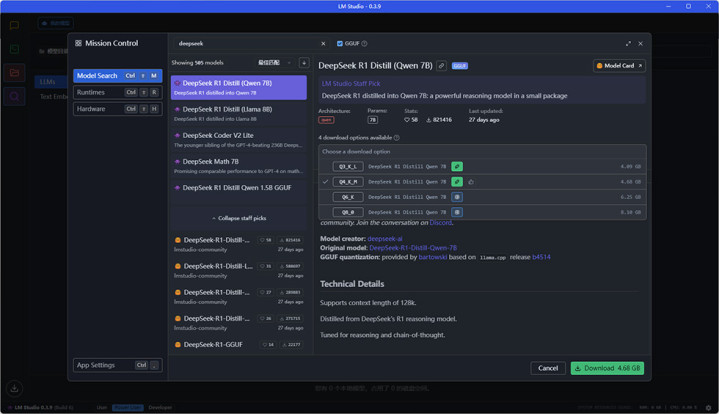
Task: Click green fit icon on Q3_K_L row
Action: pyautogui.click(x=457, y=166)
